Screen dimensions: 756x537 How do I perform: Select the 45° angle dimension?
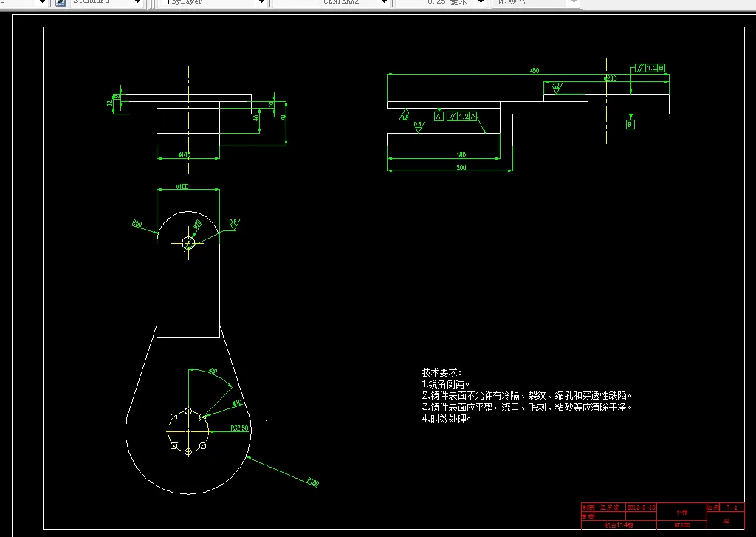(213, 372)
